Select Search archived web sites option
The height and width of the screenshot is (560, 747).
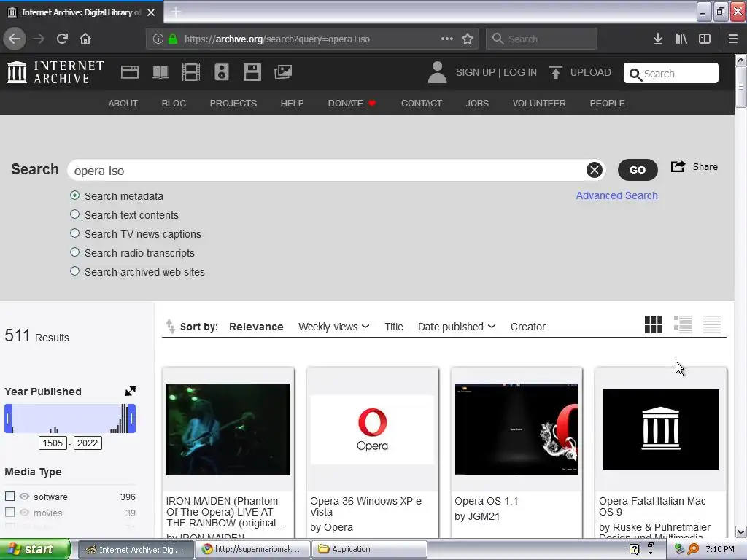click(75, 271)
